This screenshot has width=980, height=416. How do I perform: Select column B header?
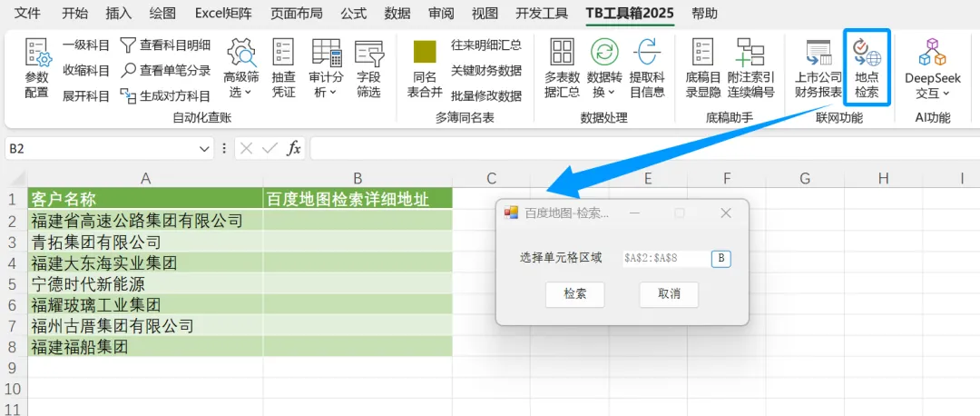pos(358,178)
